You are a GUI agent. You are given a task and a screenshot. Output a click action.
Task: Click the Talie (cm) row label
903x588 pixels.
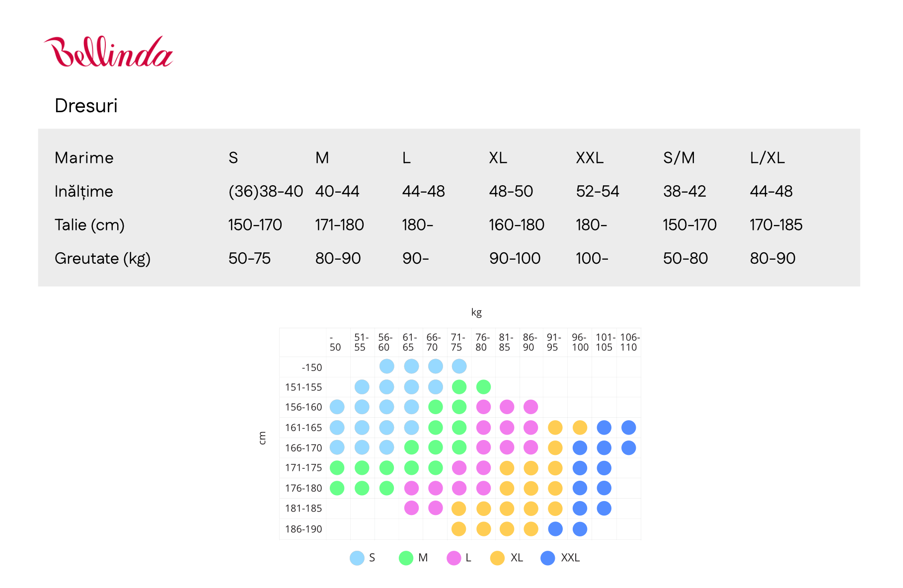pos(89,225)
